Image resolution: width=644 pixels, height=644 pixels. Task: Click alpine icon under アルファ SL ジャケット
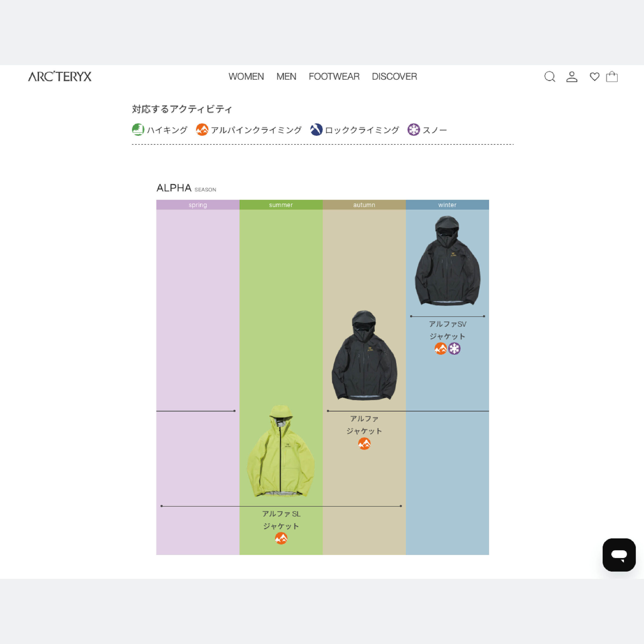281,538
